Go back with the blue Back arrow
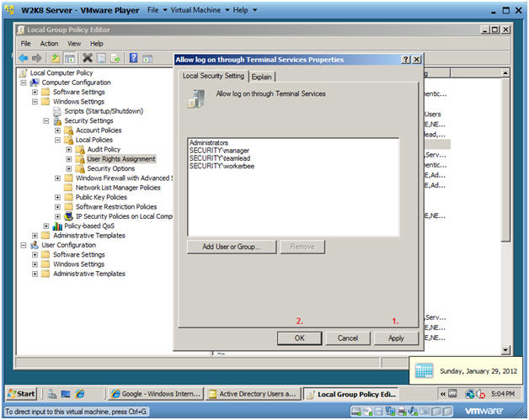Image resolution: width=529 pixels, height=420 pixels. [24, 58]
